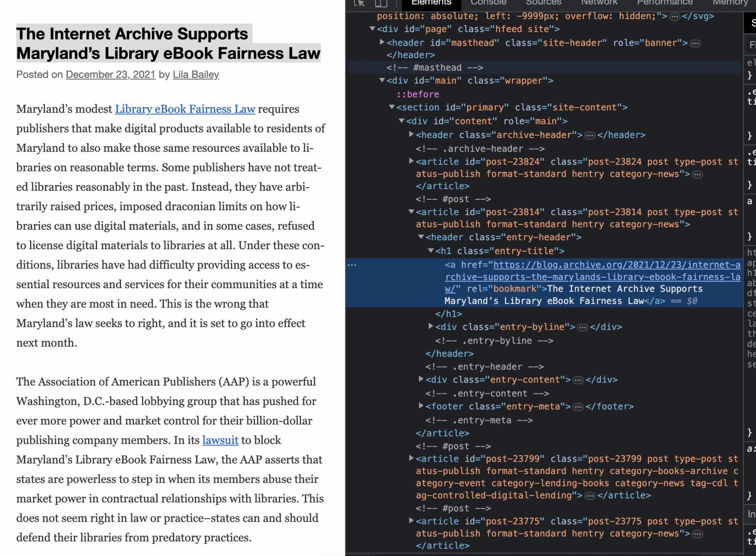Collapse the div id="main" wrapper node
Screen dimensions: 756x556
click(382, 80)
